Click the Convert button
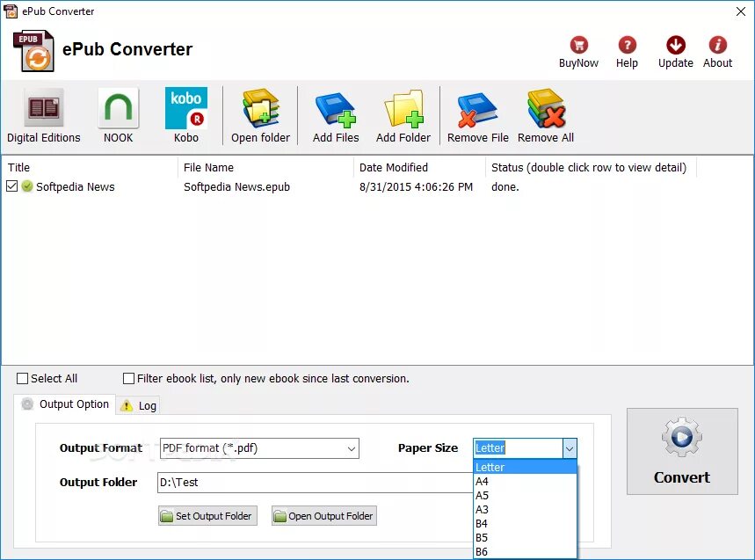The width and height of the screenshot is (755, 560). (682, 451)
